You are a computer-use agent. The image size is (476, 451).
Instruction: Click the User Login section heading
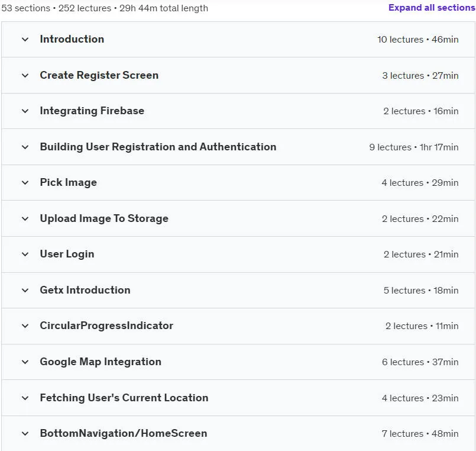(67, 254)
